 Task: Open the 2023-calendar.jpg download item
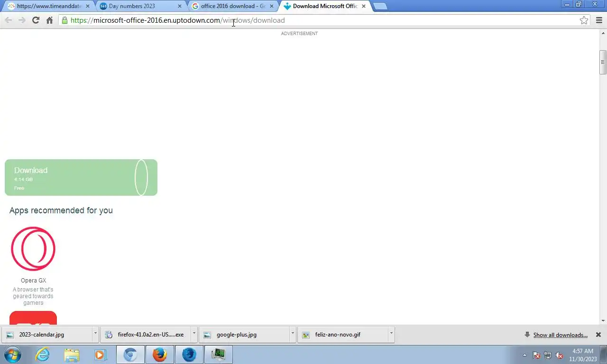[x=46, y=335]
